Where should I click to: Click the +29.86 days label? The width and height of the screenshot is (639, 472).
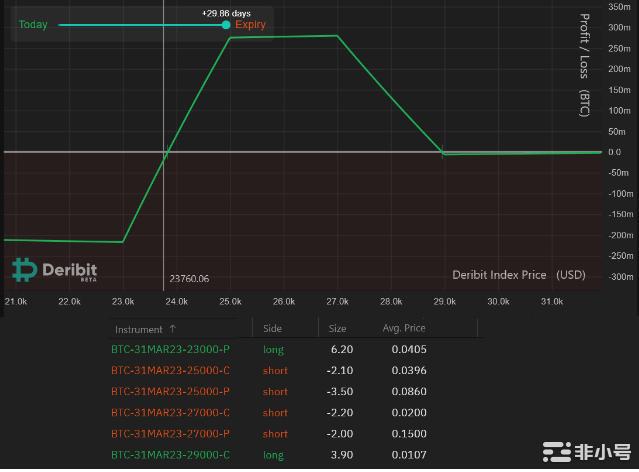225,13
